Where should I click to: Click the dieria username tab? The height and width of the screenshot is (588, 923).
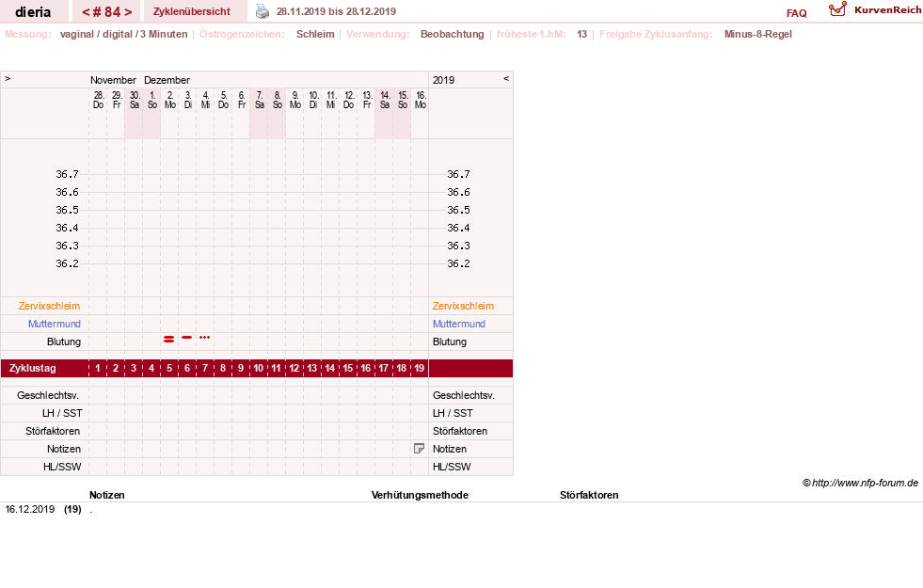(x=33, y=12)
